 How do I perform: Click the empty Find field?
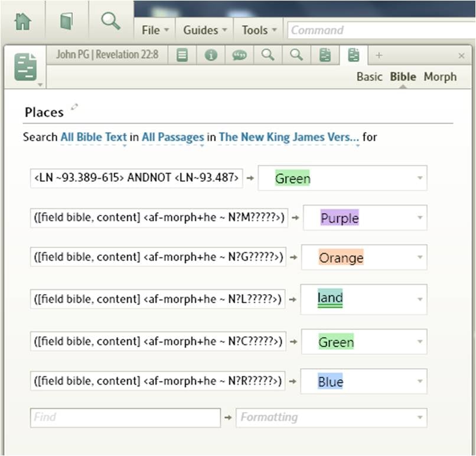tap(125, 418)
